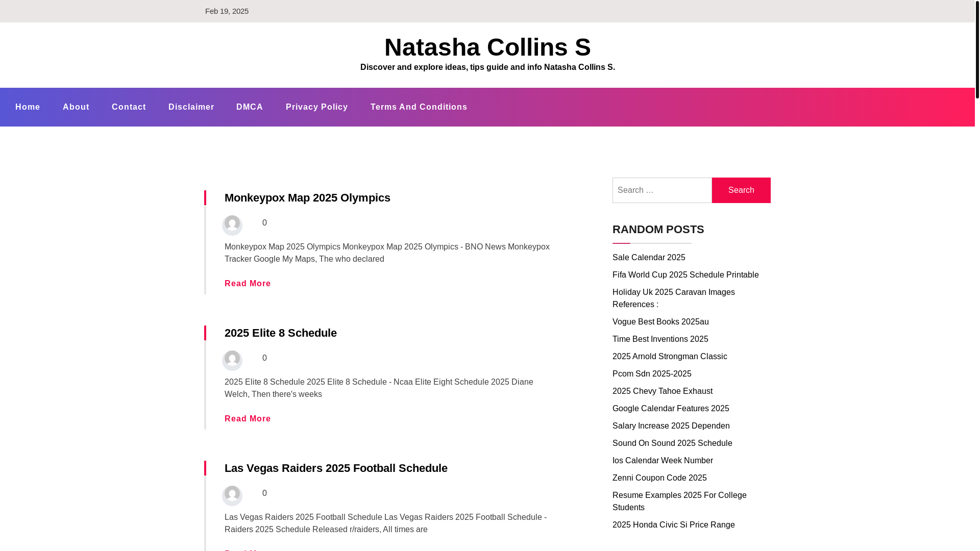Click author avatar under Las Vegas Raiders post
This screenshot has height=551, width=980.
[232, 495]
